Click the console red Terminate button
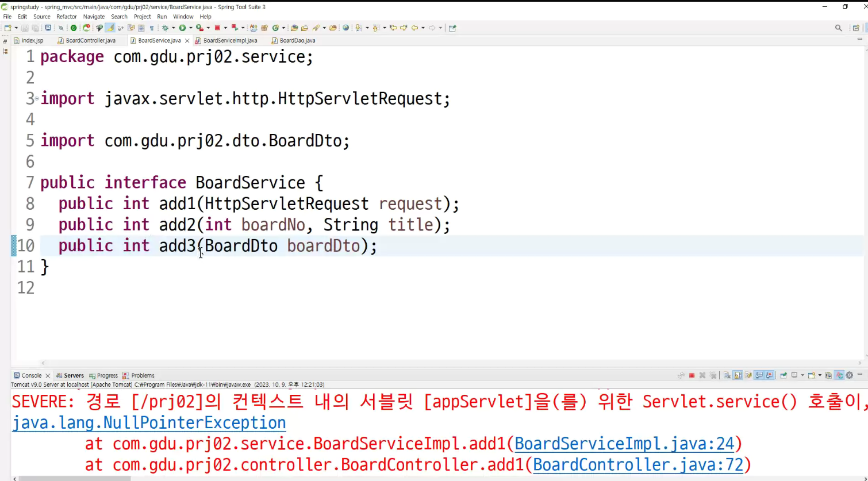This screenshot has height=481, width=868. tap(692, 375)
